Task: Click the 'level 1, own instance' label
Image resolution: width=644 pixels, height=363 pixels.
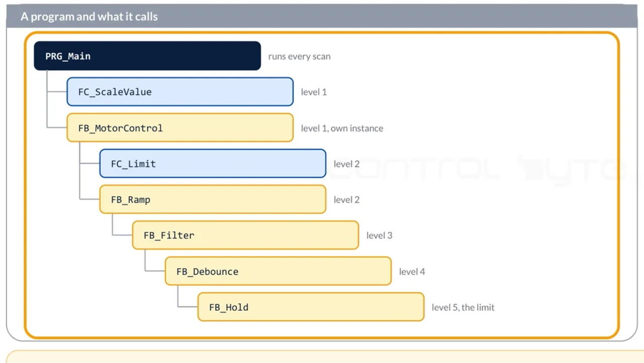Action: point(342,128)
